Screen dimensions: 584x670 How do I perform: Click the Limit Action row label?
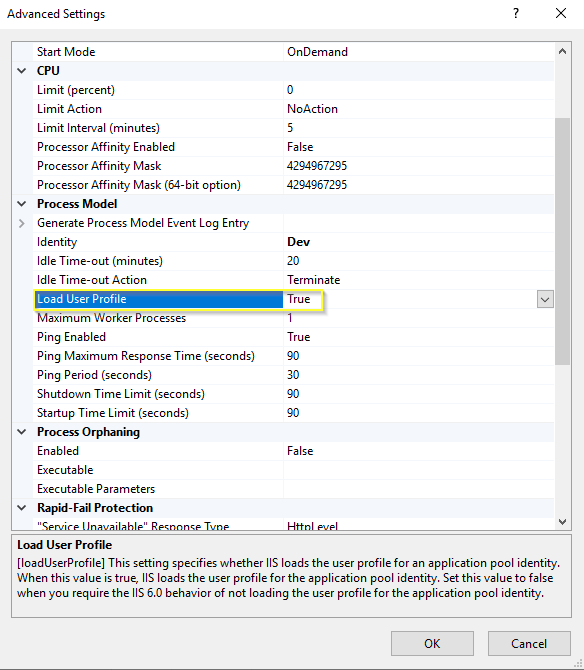(69, 109)
